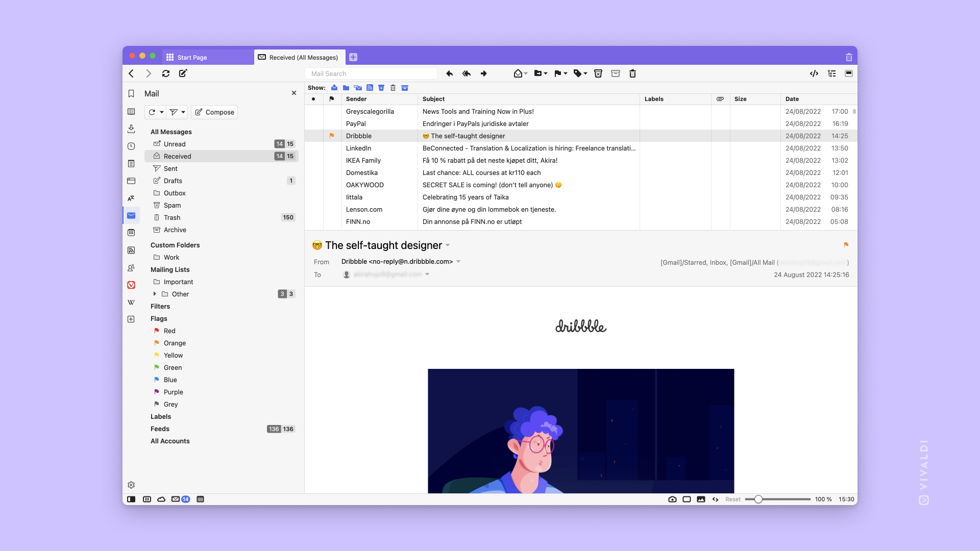
Task: Reload the page from address toolbar
Action: 166,73
